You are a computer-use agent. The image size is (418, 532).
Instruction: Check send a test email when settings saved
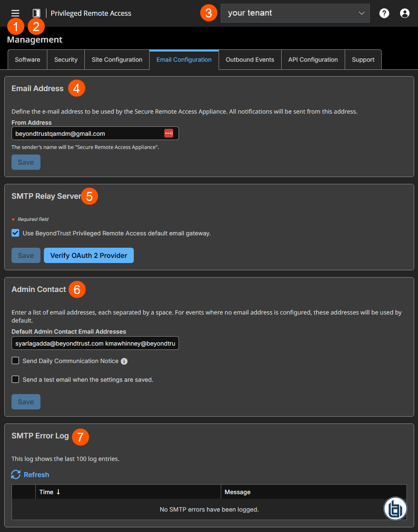tap(15, 379)
